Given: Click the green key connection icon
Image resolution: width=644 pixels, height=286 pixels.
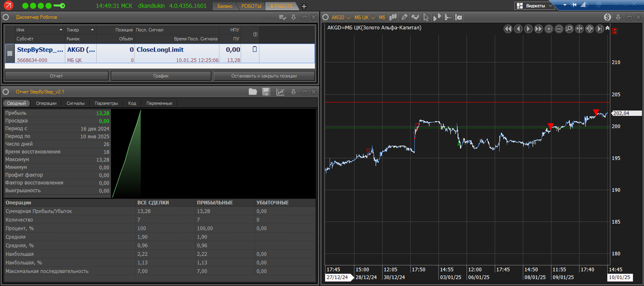Looking at the screenshot, I should coord(59,6).
